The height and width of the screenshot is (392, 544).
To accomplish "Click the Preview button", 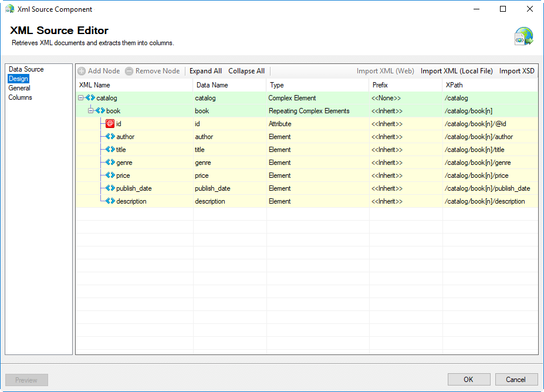I will click(x=26, y=380).
